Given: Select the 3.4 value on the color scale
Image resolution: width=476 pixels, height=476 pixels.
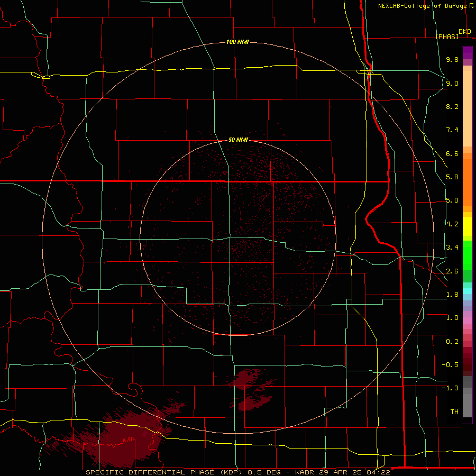Looking at the screenshot, I should (x=452, y=248).
